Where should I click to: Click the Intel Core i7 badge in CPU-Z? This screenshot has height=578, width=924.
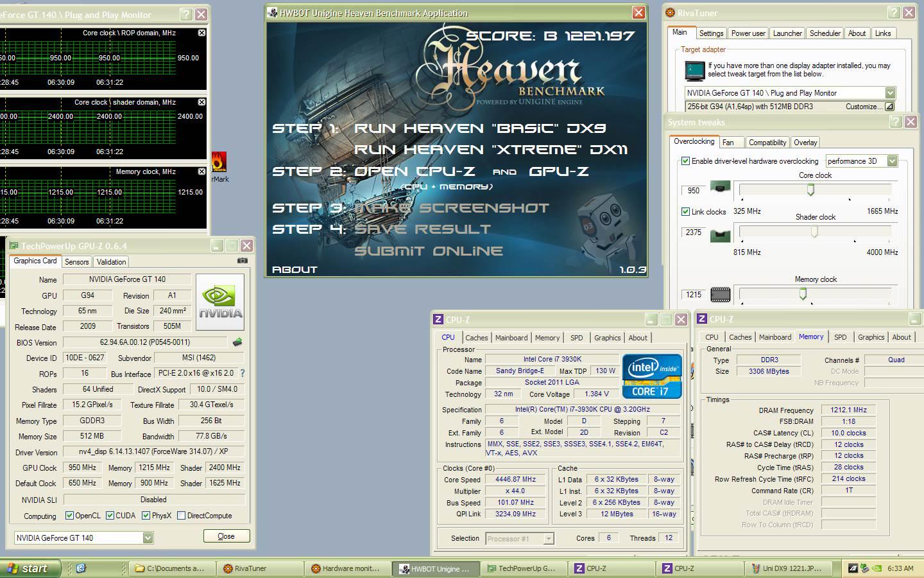pyautogui.click(x=651, y=376)
